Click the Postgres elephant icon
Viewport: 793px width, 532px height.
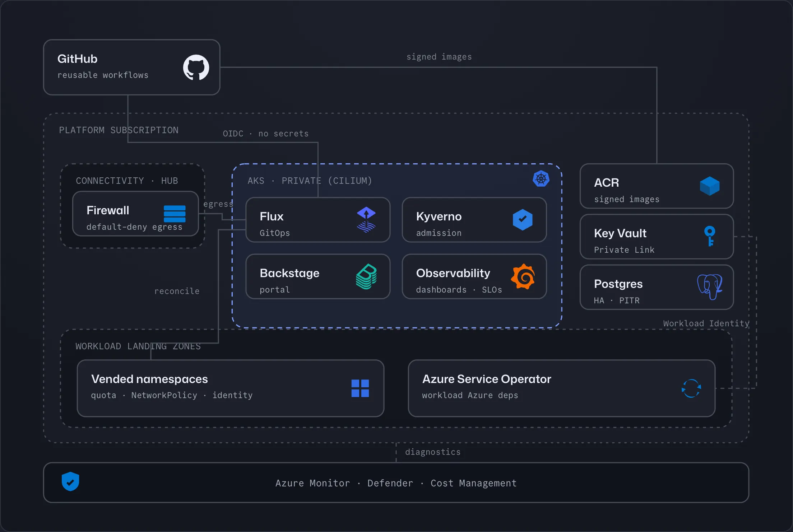pos(710,287)
